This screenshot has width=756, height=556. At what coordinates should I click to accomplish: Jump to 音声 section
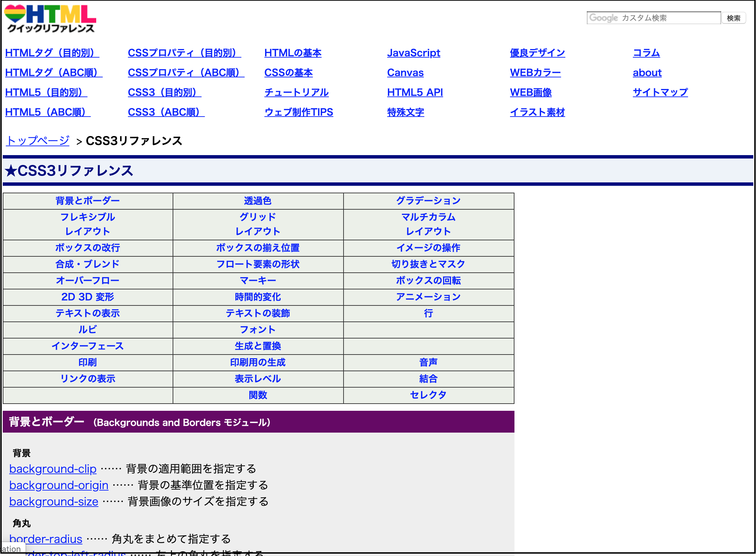click(x=428, y=362)
